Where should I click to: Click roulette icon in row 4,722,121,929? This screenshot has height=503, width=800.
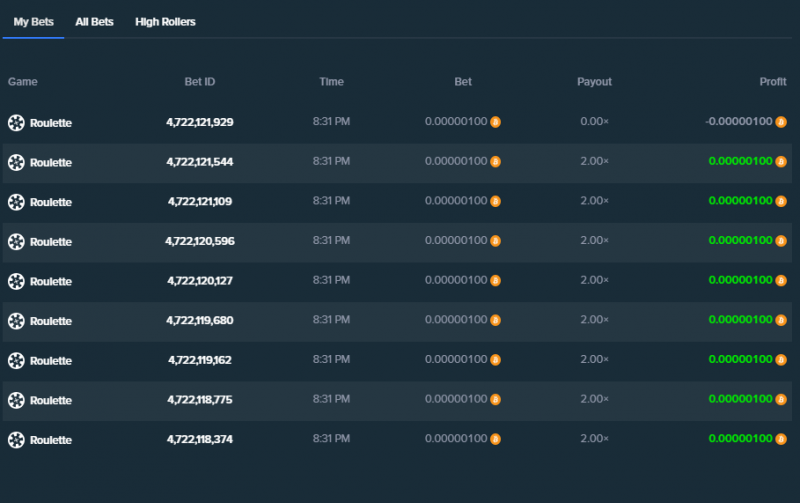click(x=16, y=122)
